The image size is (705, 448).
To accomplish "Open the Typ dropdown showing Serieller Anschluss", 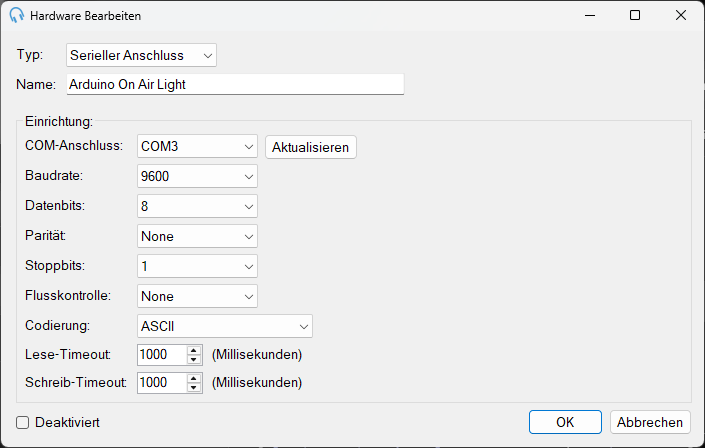I will point(141,55).
